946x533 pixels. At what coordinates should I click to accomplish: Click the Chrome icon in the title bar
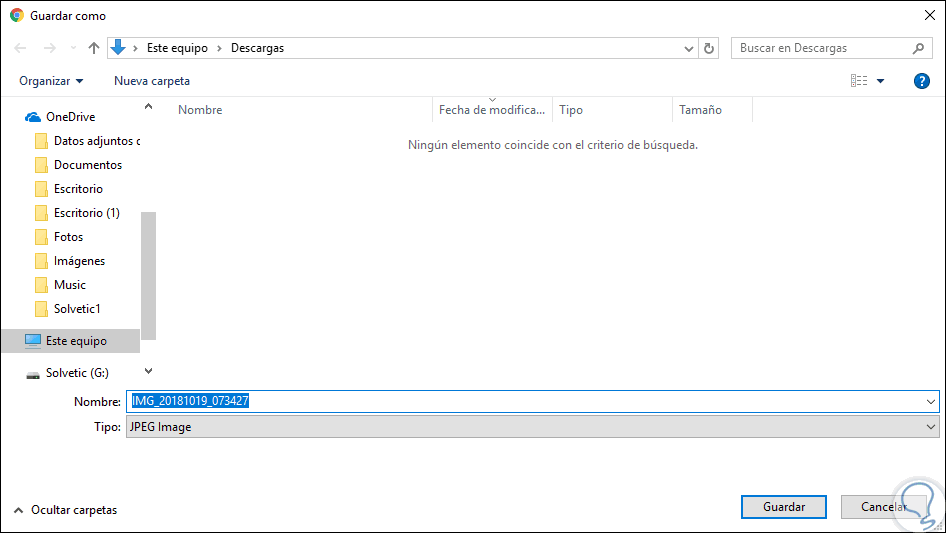click(x=17, y=16)
